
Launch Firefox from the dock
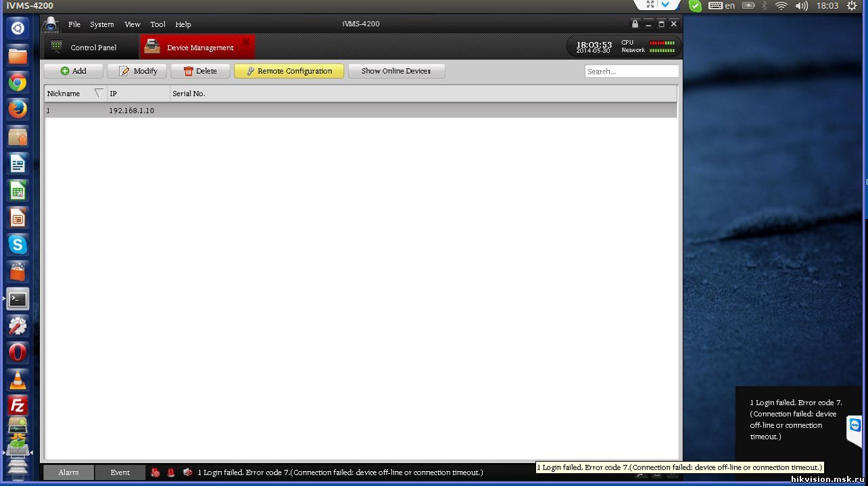(18, 110)
